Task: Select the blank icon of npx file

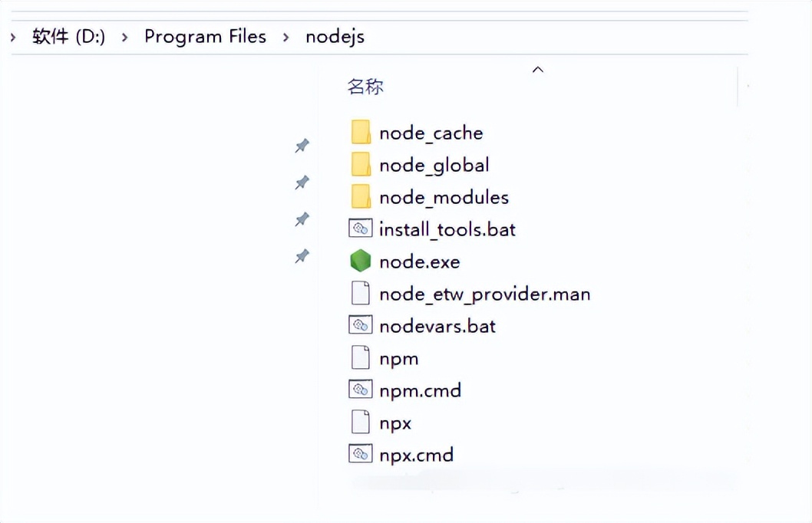Action: [361, 422]
